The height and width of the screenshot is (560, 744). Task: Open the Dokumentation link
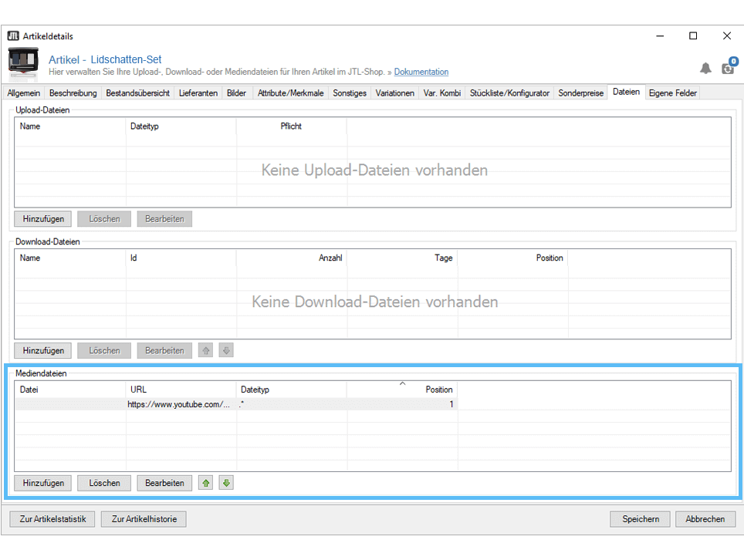click(421, 72)
